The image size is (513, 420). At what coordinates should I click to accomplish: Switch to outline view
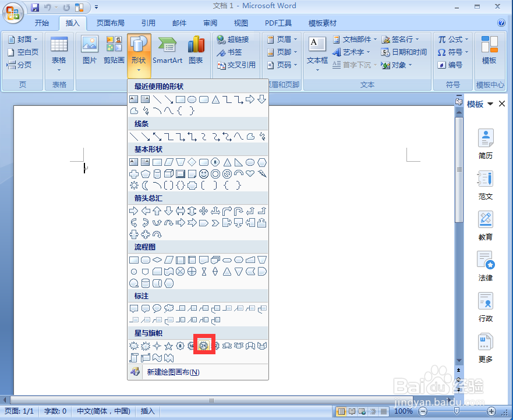coord(373,411)
